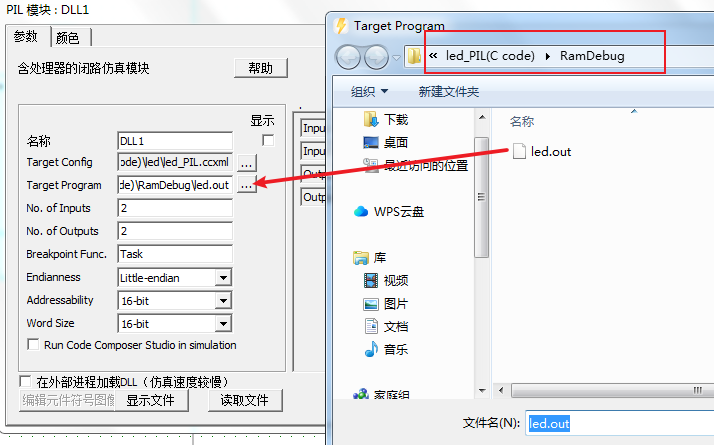Expand the Endianness dropdown
The width and height of the screenshot is (714, 445).
pos(223,277)
